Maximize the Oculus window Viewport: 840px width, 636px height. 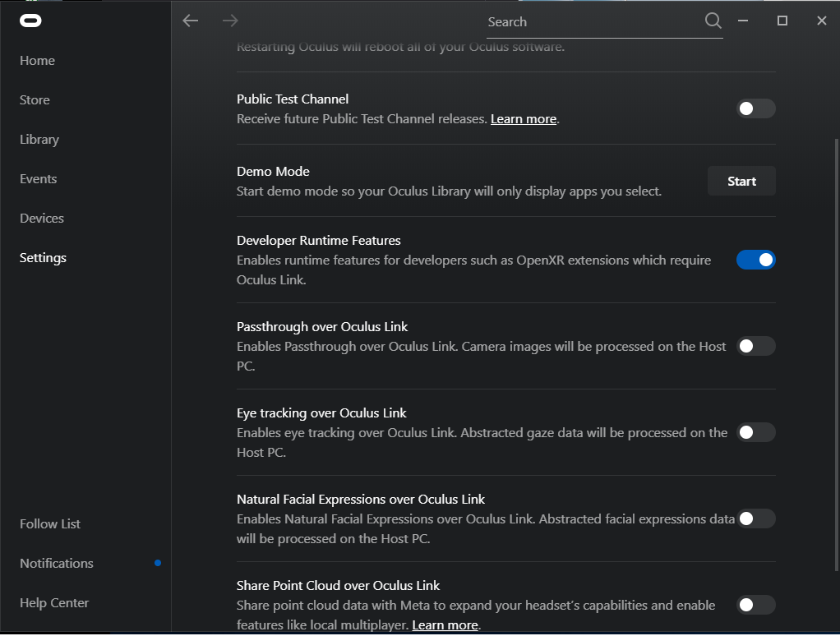[782, 21]
